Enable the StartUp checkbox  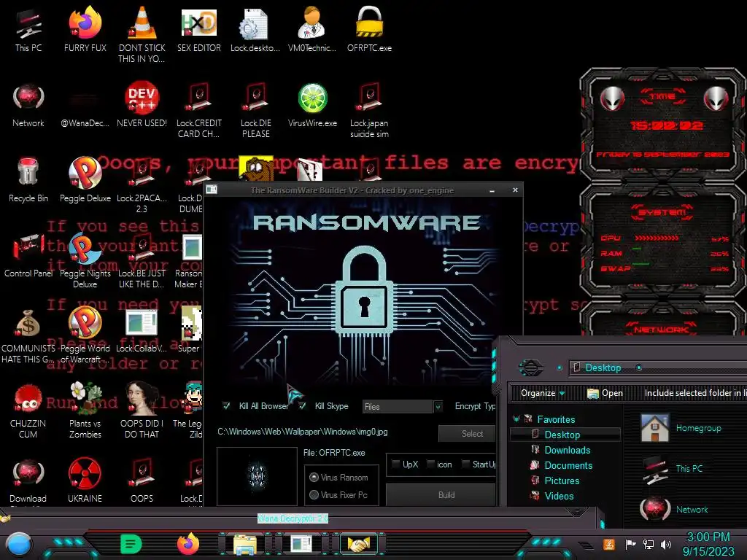click(466, 464)
